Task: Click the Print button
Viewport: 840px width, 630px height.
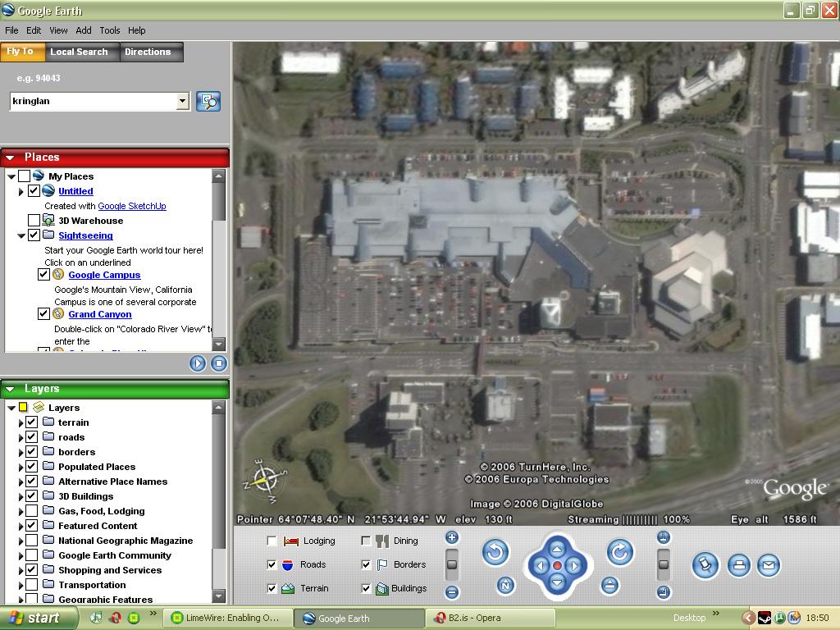Action: [739, 565]
